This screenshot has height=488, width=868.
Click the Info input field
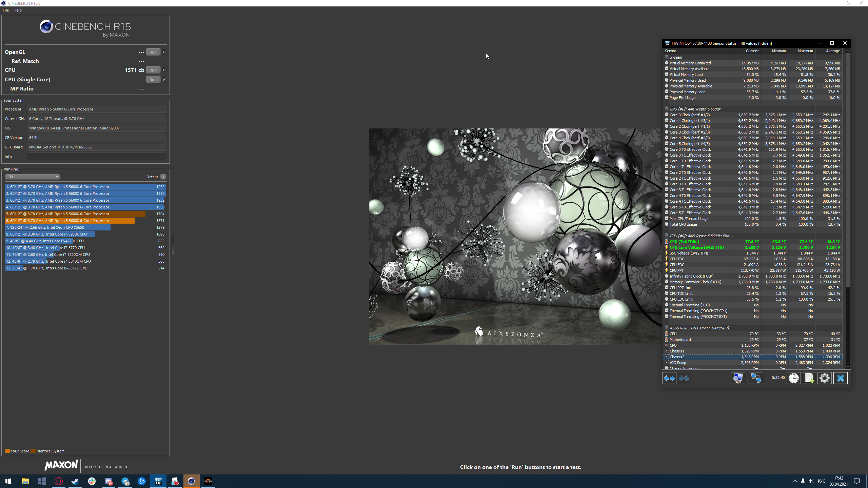point(97,157)
